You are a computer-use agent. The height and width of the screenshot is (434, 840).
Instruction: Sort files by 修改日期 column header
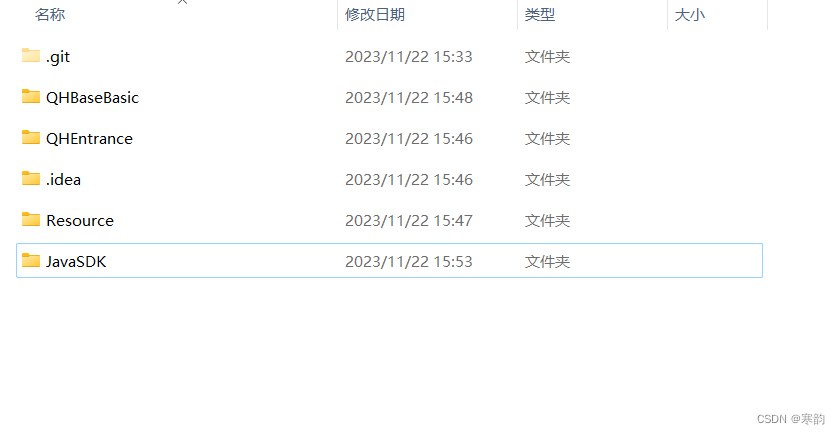374,14
